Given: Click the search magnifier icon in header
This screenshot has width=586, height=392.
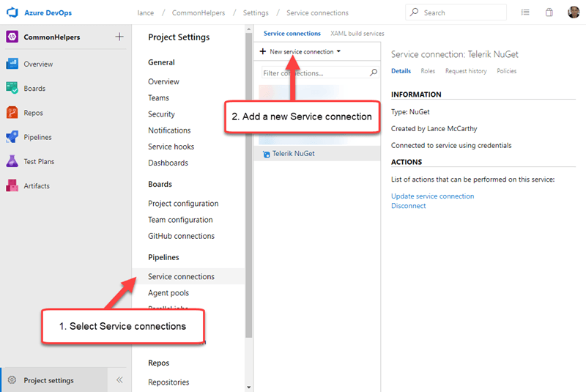Looking at the screenshot, I should (414, 12).
